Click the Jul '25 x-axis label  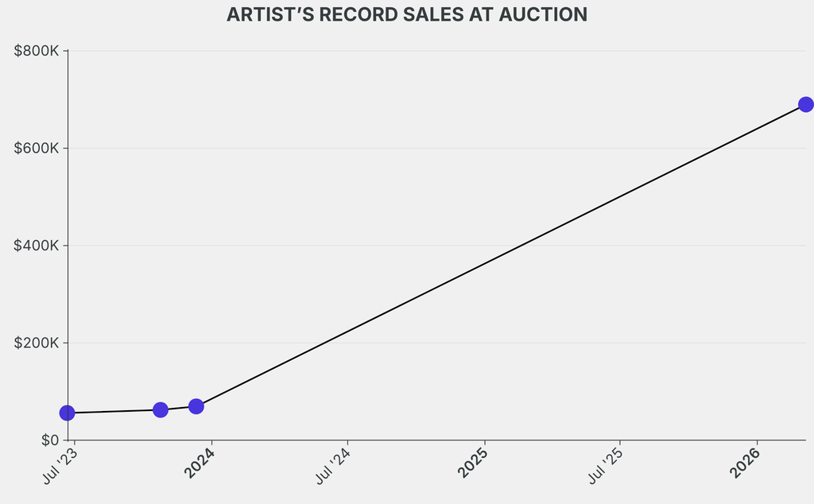pos(607,466)
